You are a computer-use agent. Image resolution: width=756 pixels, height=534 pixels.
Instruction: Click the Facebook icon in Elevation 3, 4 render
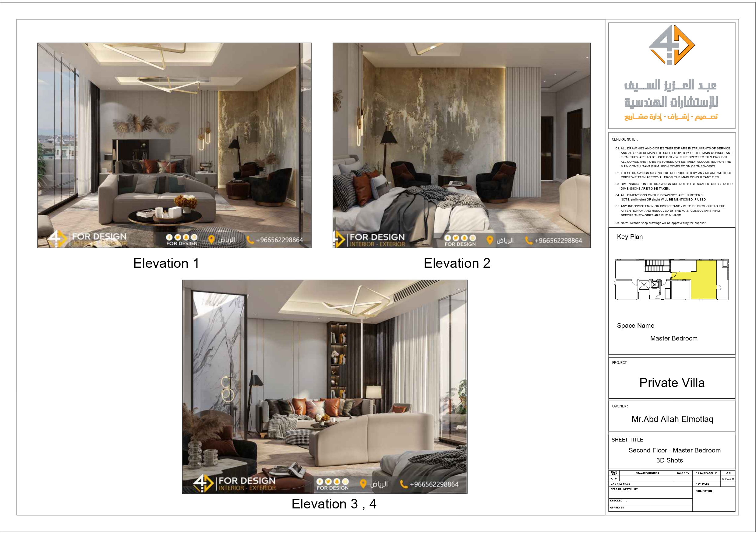[320, 482]
